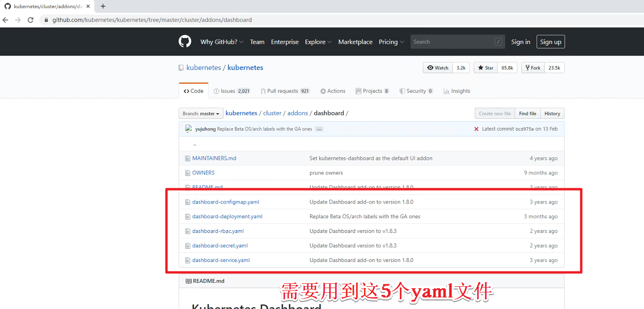Click the GitHub octocat logo
644x309 pixels.
[x=185, y=41]
